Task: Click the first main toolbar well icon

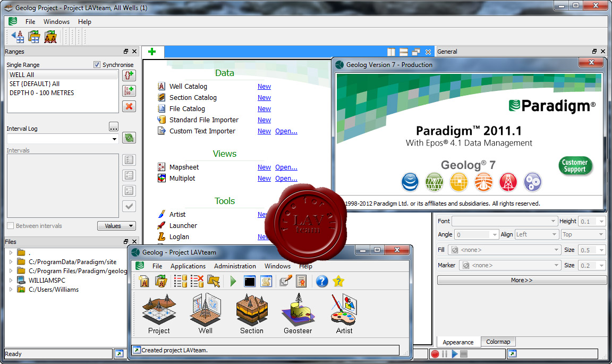Action: coord(18,37)
